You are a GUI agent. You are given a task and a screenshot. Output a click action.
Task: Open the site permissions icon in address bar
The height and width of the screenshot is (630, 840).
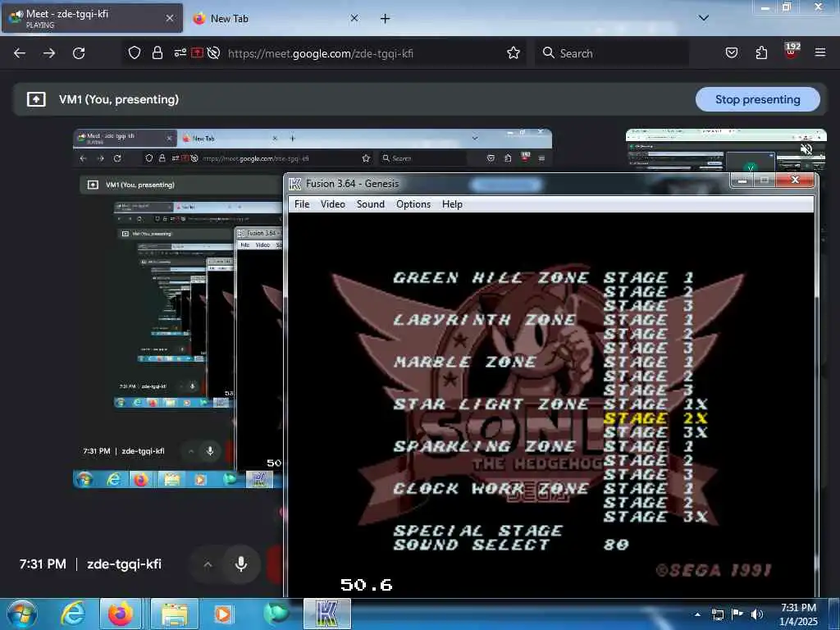point(180,52)
